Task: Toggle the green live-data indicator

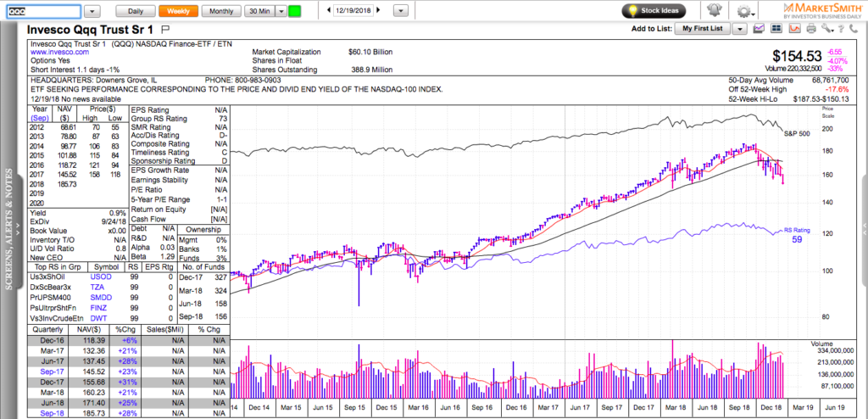Action: [x=294, y=11]
